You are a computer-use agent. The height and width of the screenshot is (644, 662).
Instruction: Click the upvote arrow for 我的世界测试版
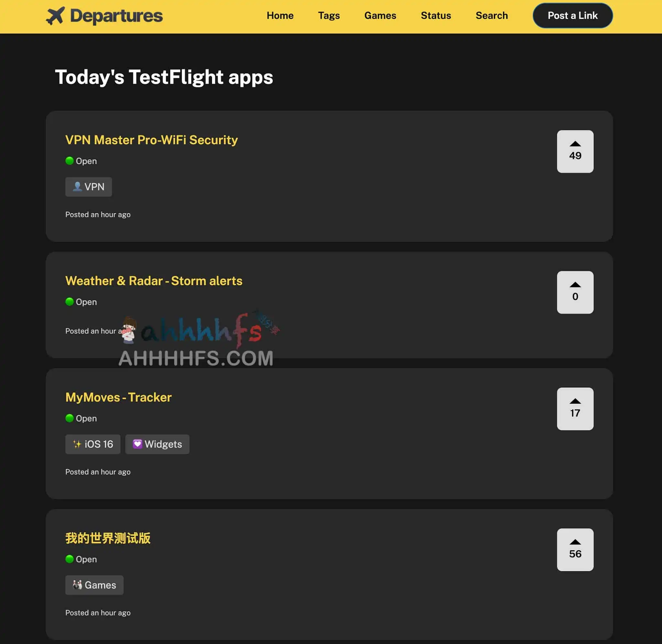[574, 541]
